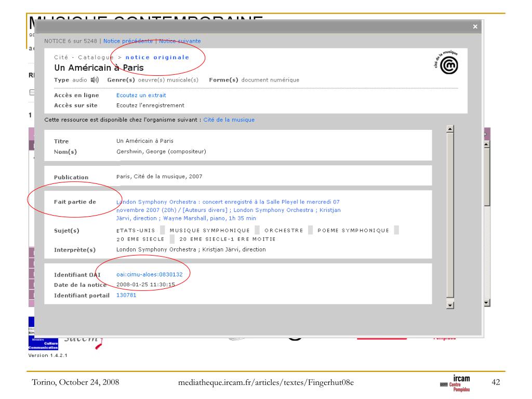Click the text Ecoutez l'enregistrement
Viewport: 532px width, 399px height.
[150, 105]
